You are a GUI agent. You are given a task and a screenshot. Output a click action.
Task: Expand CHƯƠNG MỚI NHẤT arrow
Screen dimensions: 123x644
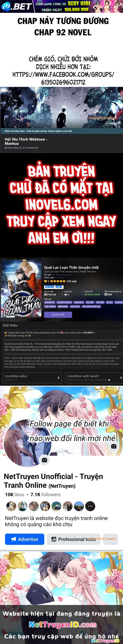(121, 378)
